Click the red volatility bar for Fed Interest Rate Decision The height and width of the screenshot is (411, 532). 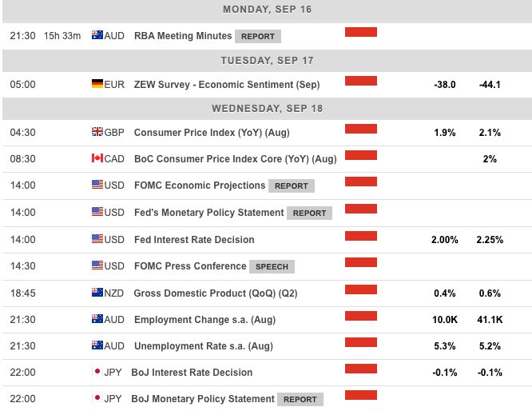[361, 236]
